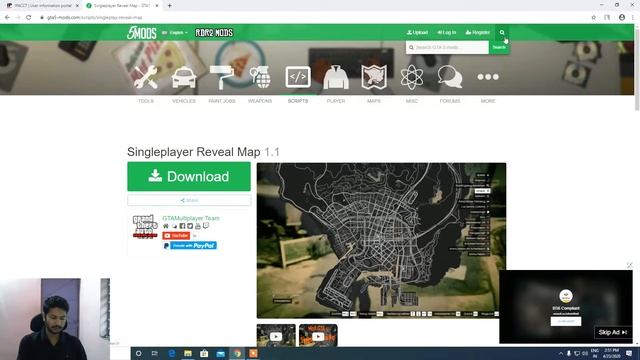The image size is (640, 360).
Task: Bookmark this page with the star
Action: pos(593,18)
